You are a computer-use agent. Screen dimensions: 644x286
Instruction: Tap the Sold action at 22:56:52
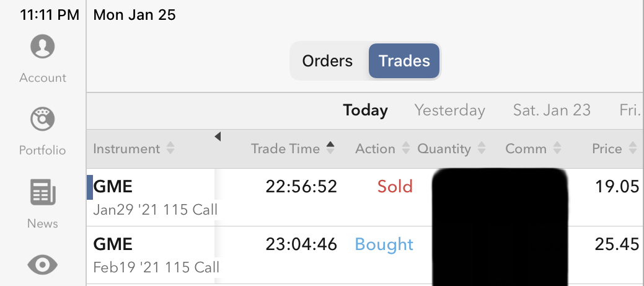click(395, 187)
